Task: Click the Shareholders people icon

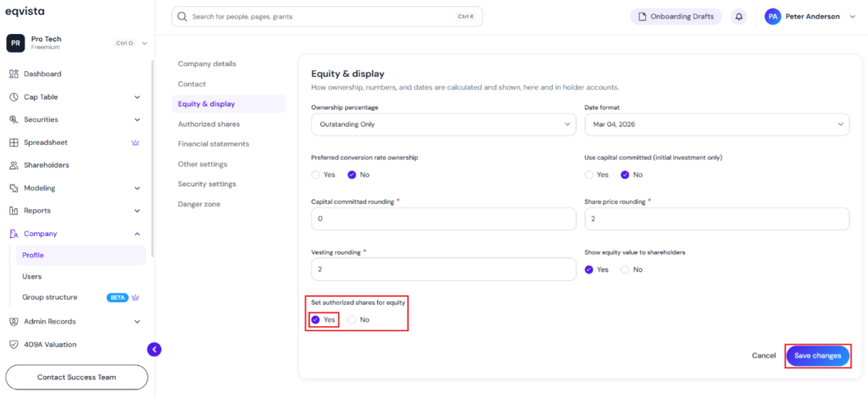Action: click(x=14, y=165)
